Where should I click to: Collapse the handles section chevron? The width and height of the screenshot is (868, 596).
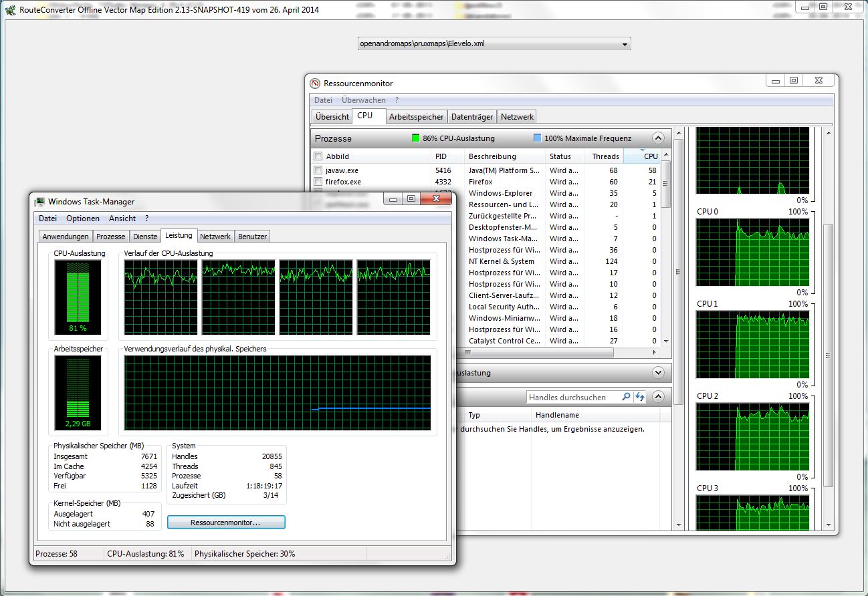[x=658, y=397]
